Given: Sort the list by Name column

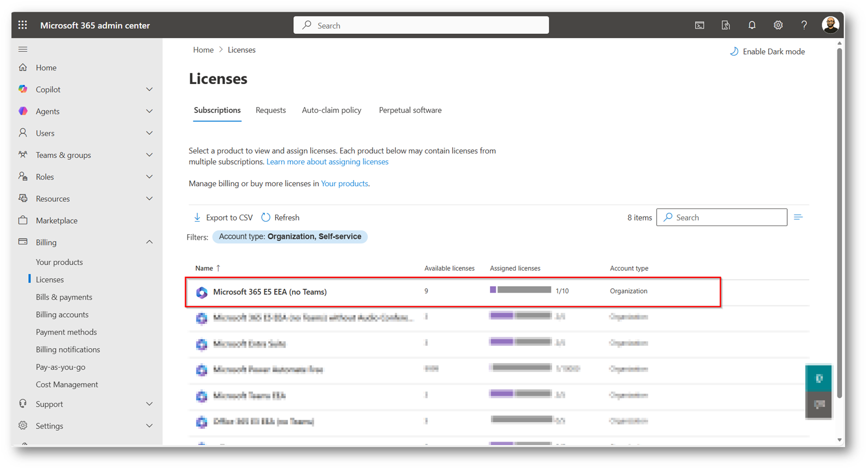Looking at the screenshot, I should (204, 268).
